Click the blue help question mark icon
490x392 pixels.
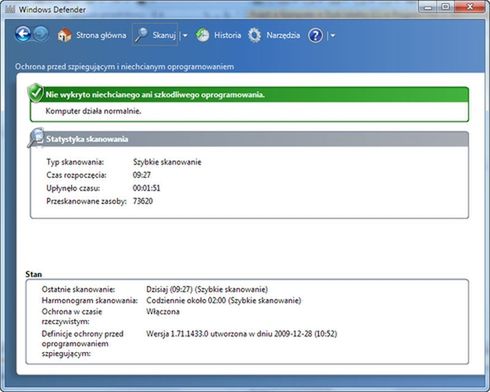(x=315, y=35)
